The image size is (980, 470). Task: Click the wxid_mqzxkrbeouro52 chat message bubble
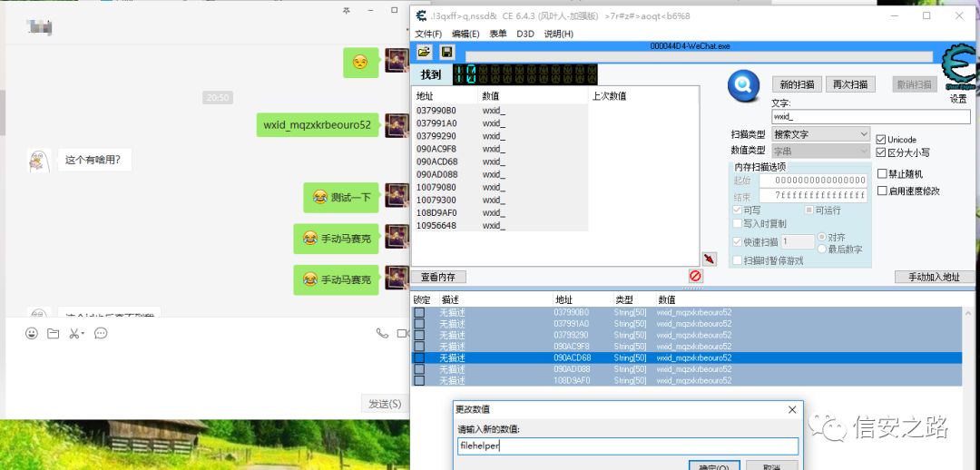pos(318,125)
